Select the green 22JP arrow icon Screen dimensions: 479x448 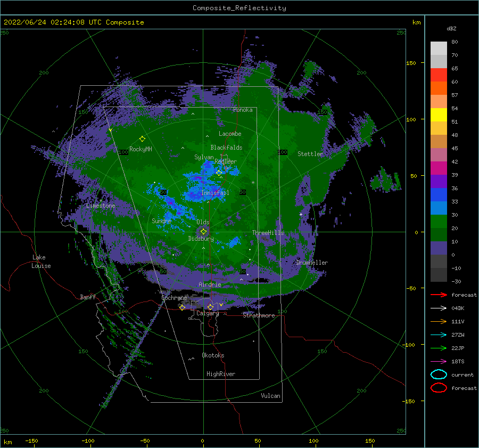439,348
